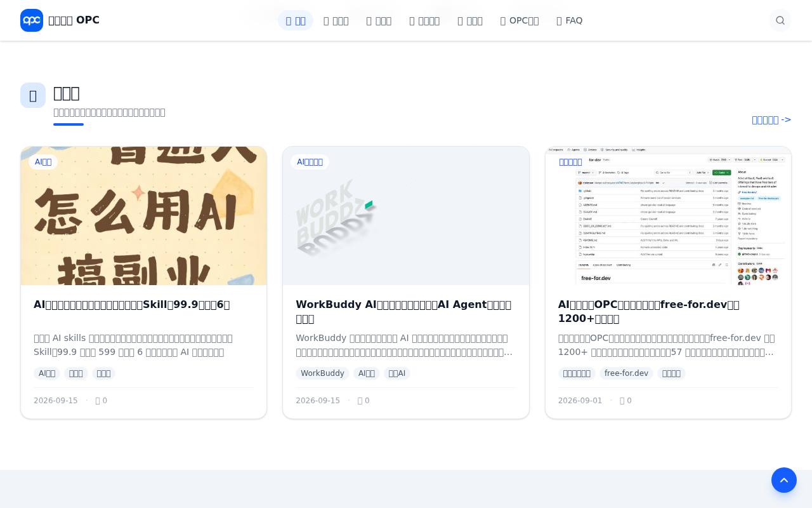
Task: Click the site title ending in OPC
Action: click(74, 20)
